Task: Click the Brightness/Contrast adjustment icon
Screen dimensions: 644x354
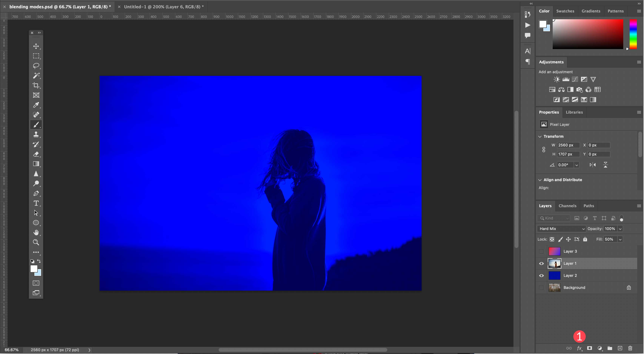Action: click(x=556, y=79)
